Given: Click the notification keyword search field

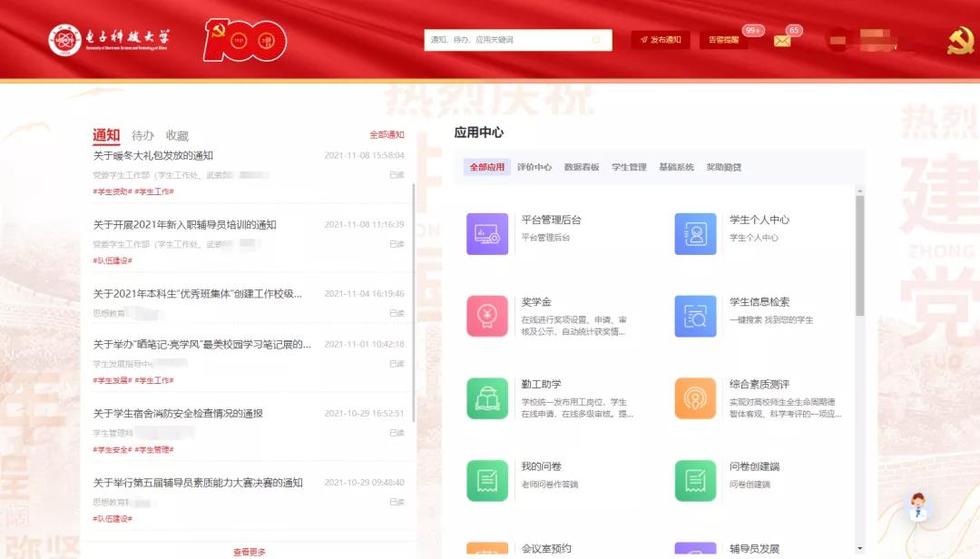Looking at the screenshot, I should click(x=508, y=40).
